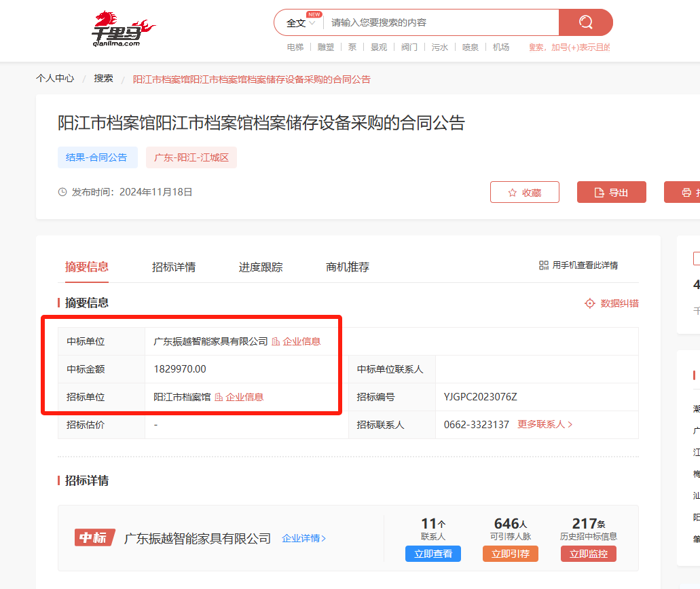Open the 全文 search scope dropdown
Image resolution: width=700 pixels, height=589 pixels.
pyautogui.click(x=301, y=23)
